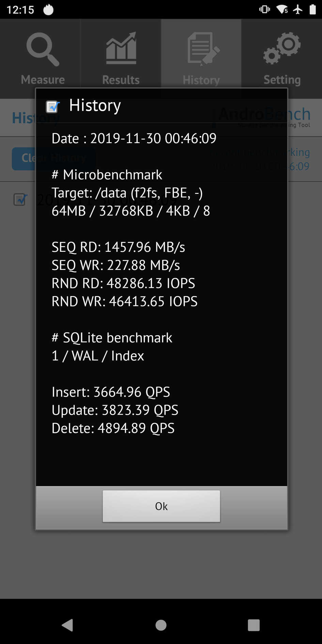This screenshot has width=322, height=644.
Task: Tap the Ok button in History dialog
Action: click(161, 506)
